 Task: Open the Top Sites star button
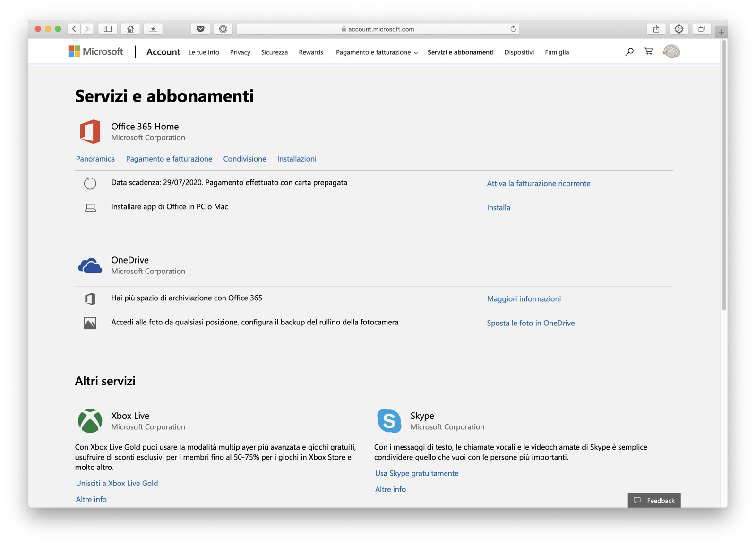[153, 29]
